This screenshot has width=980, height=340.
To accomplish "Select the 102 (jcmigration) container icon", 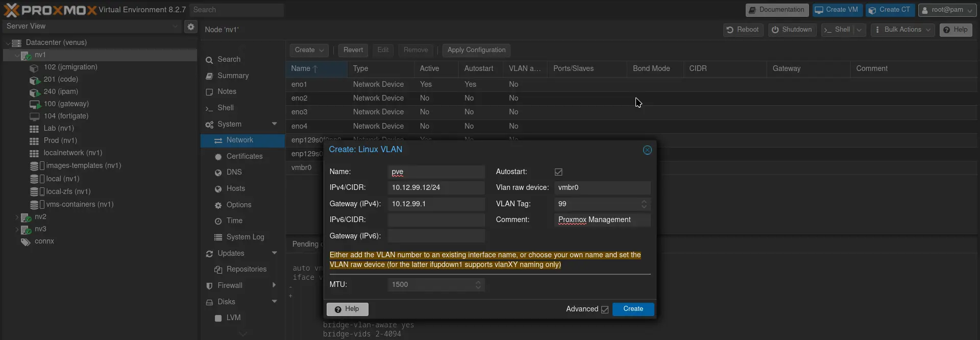I will (x=34, y=68).
